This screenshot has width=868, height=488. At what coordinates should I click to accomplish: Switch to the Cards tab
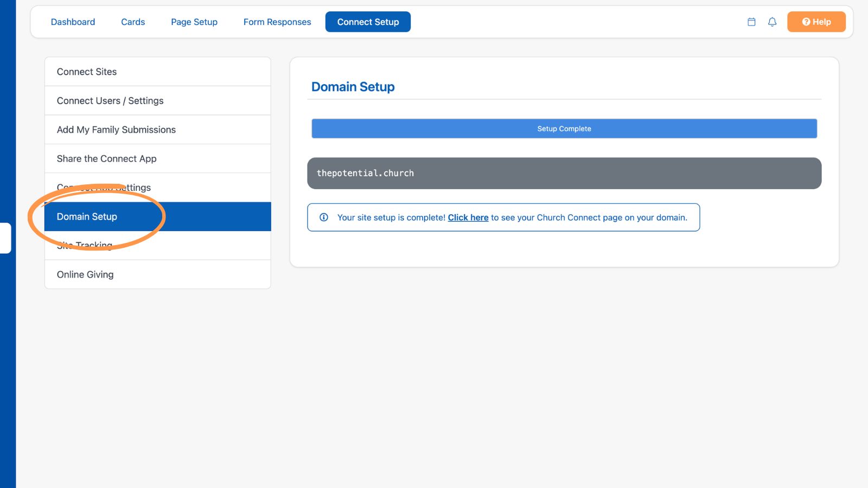click(133, 22)
